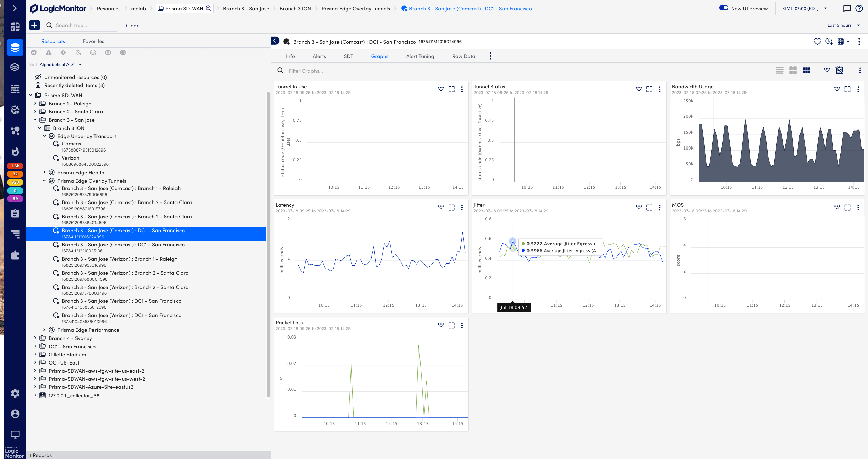Open the topology nodes sidebar icon
Screen dimensions: 868x459
[x=15, y=131]
